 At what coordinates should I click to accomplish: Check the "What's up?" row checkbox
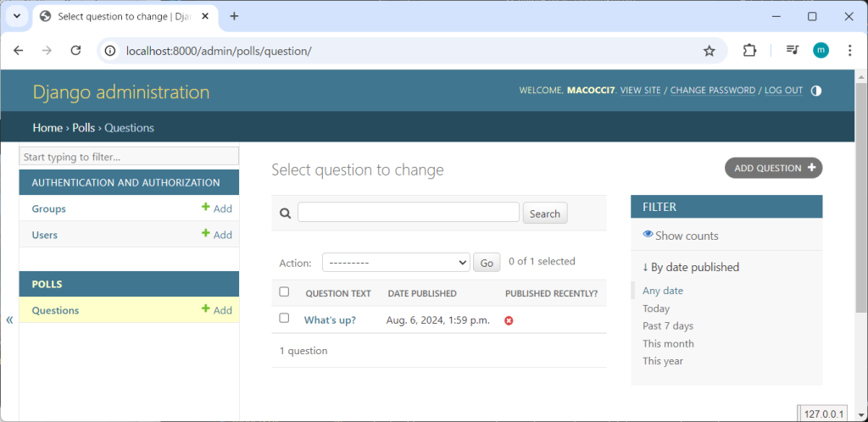[x=285, y=319]
